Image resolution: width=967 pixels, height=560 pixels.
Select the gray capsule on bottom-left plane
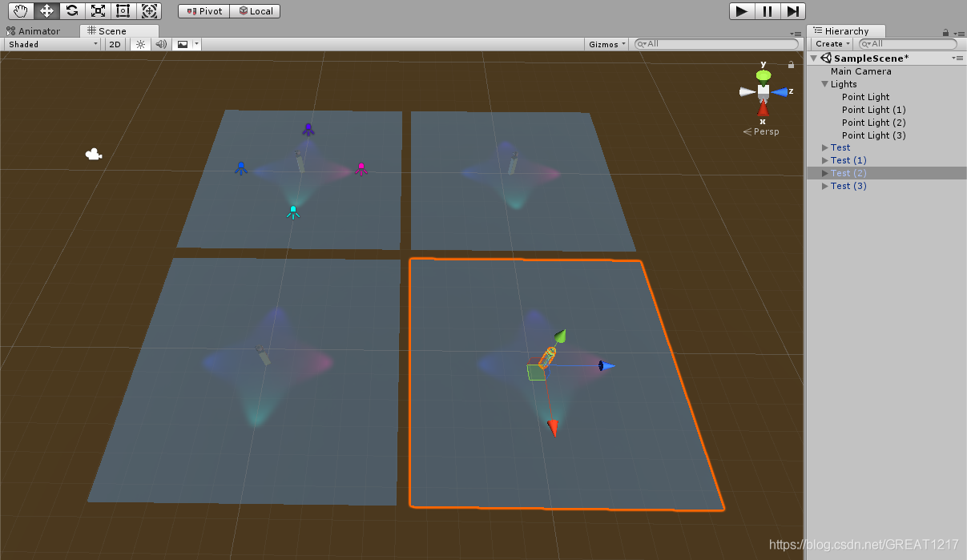[264, 355]
